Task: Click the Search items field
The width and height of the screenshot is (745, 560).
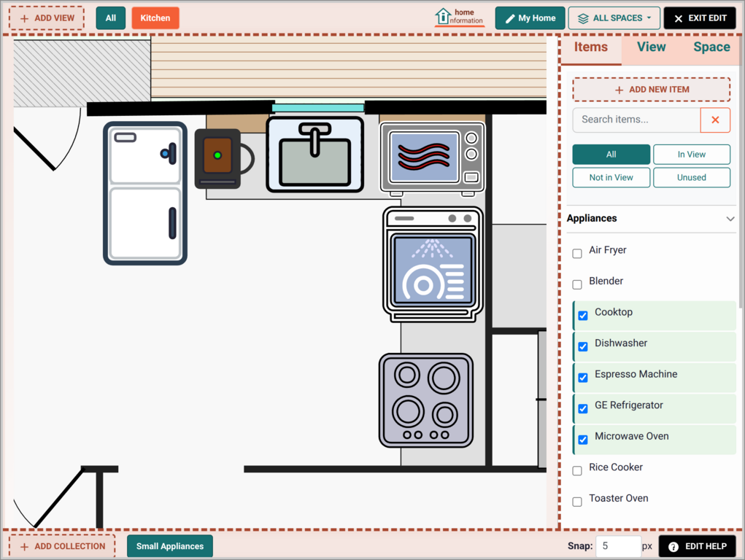Action: [x=636, y=120]
